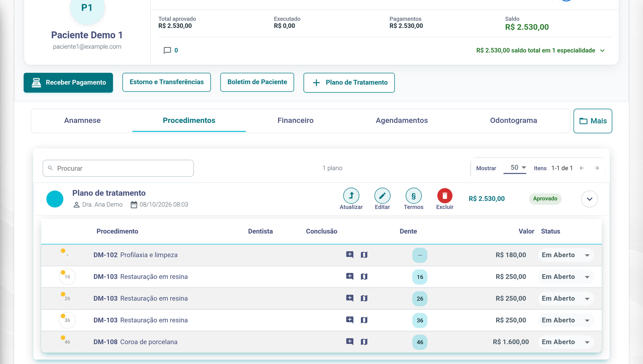Open the Odontograma tab

514,121
